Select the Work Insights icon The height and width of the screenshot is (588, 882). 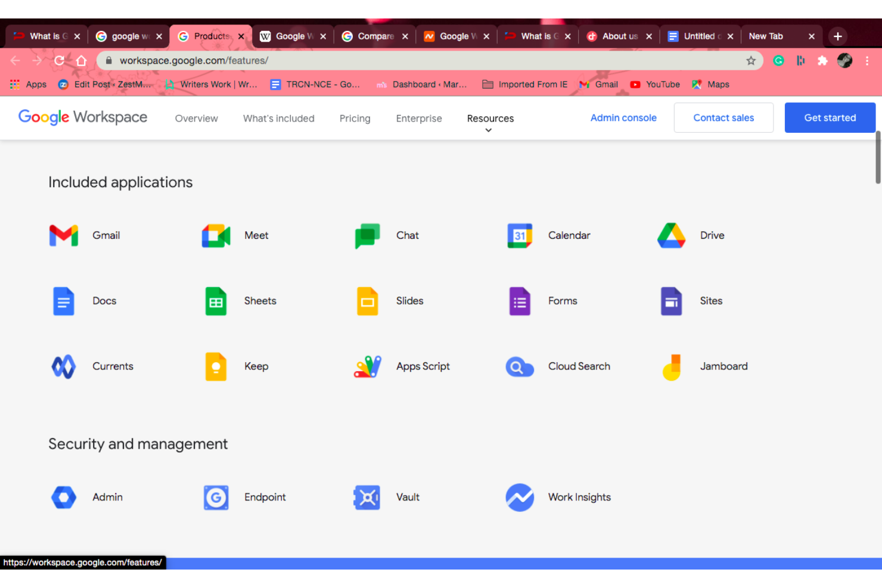click(519, 497)
